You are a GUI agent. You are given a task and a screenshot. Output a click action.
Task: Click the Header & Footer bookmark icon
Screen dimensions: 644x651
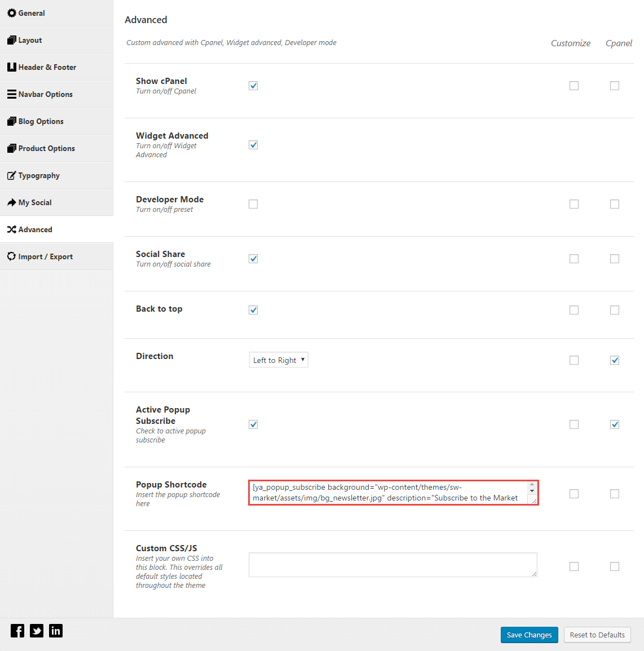[12, 67]
